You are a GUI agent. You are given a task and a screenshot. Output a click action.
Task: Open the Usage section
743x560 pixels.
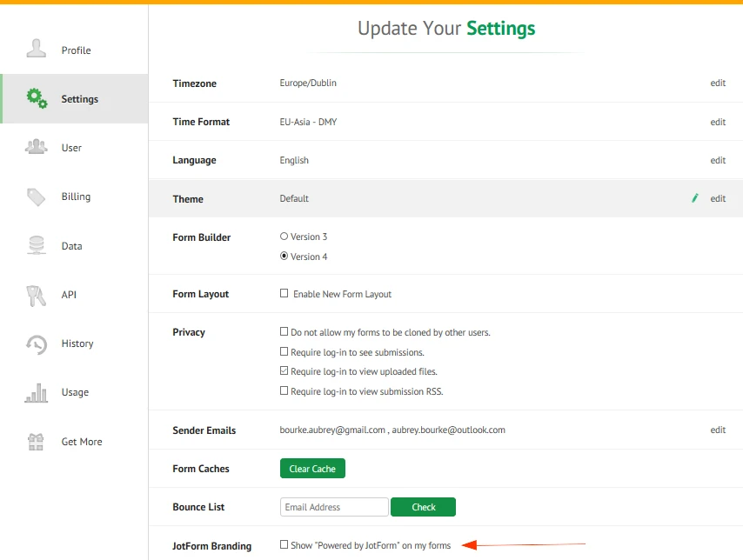click(74, 392)
